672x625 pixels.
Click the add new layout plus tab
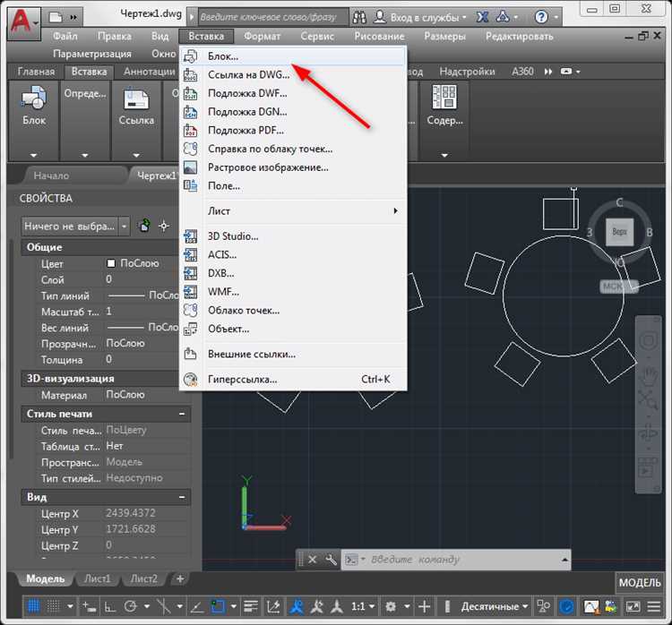point(180,578)
